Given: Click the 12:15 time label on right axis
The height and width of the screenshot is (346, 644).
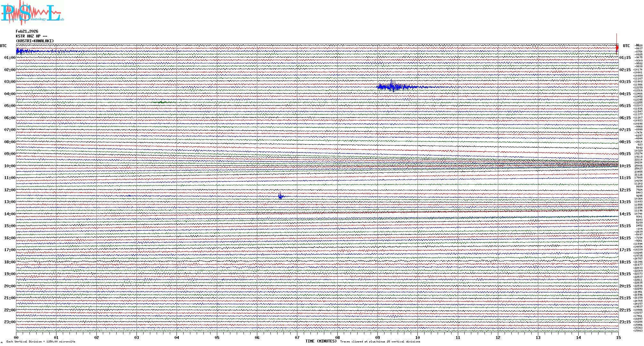Looking at the screenshot, I should pos(625,190).
